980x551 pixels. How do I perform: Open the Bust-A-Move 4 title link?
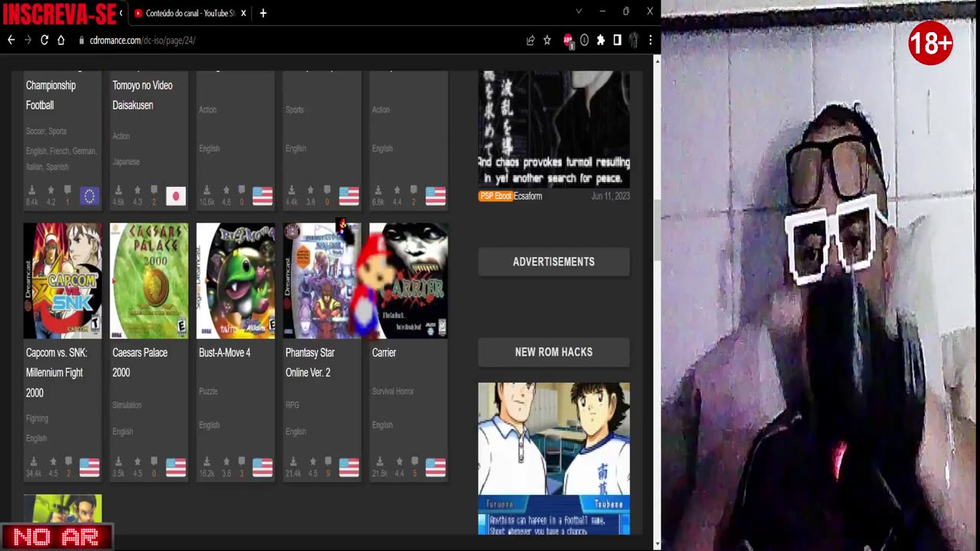click(x=224, y=353)
